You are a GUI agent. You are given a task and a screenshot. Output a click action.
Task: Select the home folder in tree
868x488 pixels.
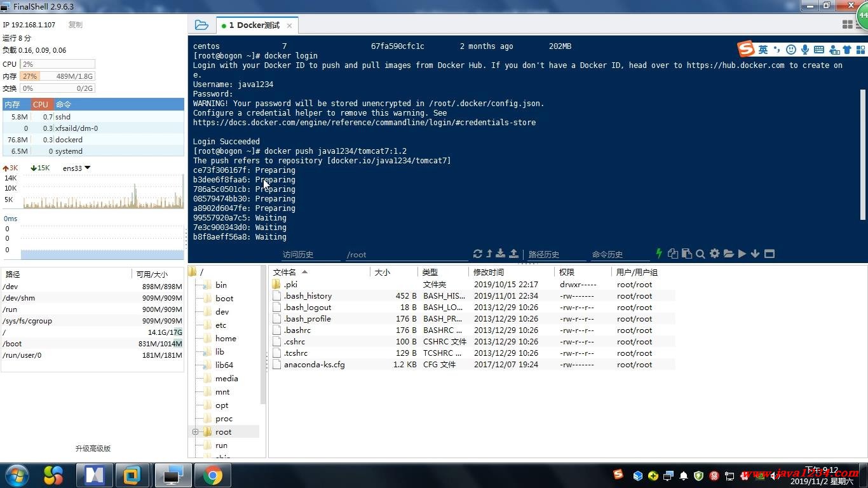pos(226,339)
